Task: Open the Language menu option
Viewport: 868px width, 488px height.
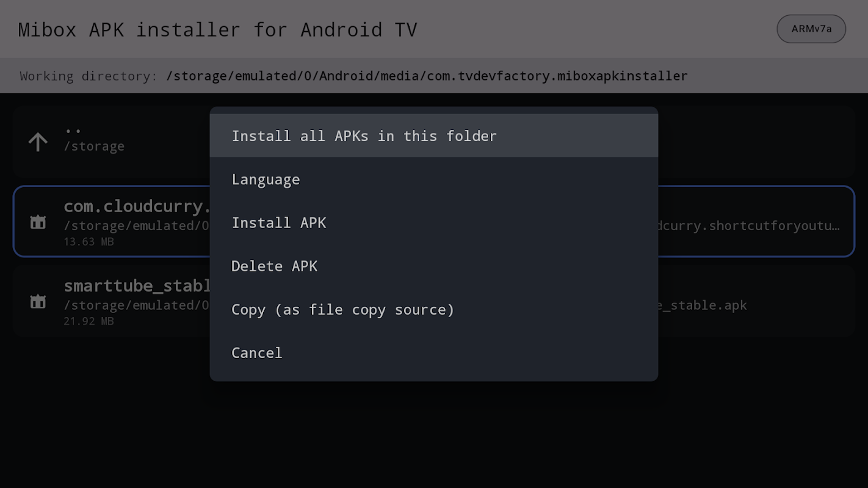Action: tap(433, 179)
